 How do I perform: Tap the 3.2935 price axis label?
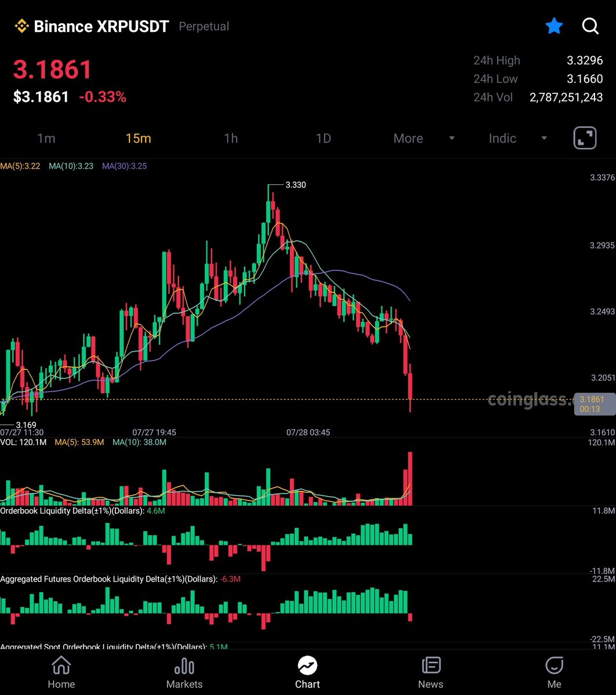click(603, 246)
